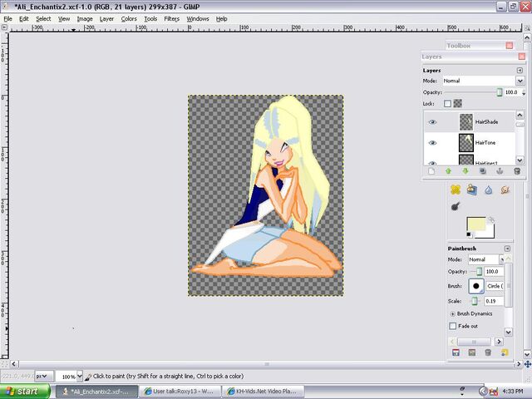This screenshot has width=532, height=399.
Task: Open Paintbrush options tab menu arrow
Action: (x=507, y=249)
